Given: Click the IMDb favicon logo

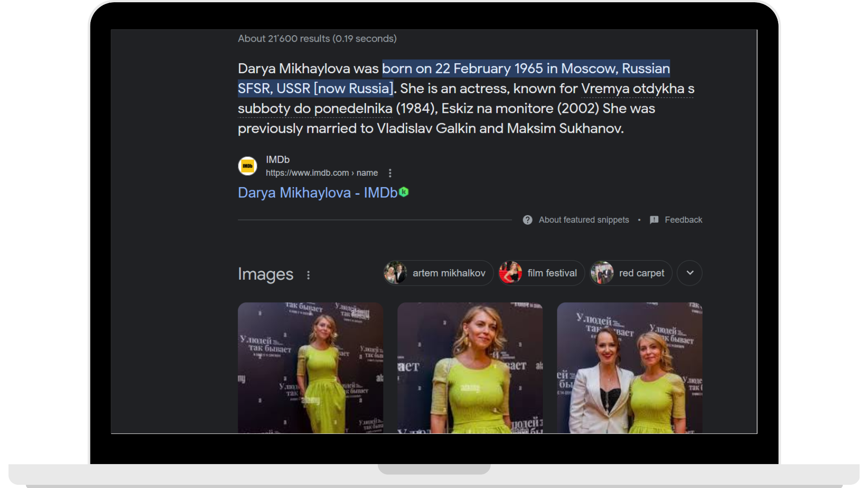Looking at the screenshot, I should click(247, 166).
